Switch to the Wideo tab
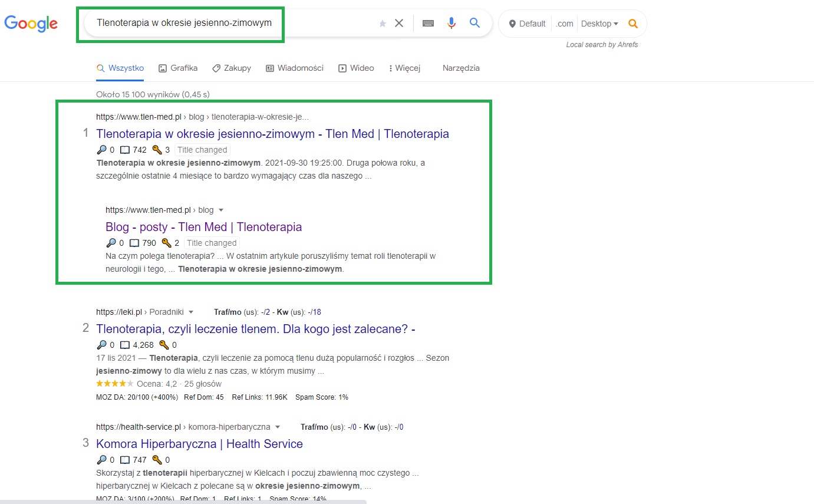814x504 pixels. pos(356,68)
